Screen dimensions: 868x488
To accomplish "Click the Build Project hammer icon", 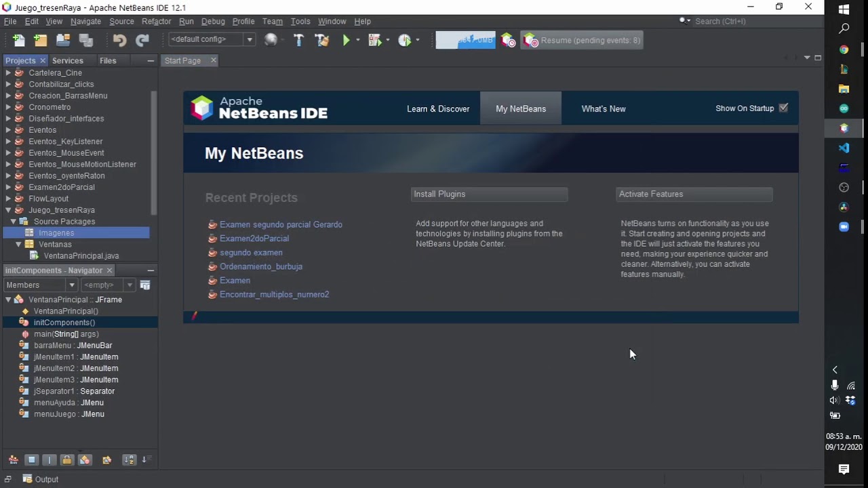I will point(298,40).
